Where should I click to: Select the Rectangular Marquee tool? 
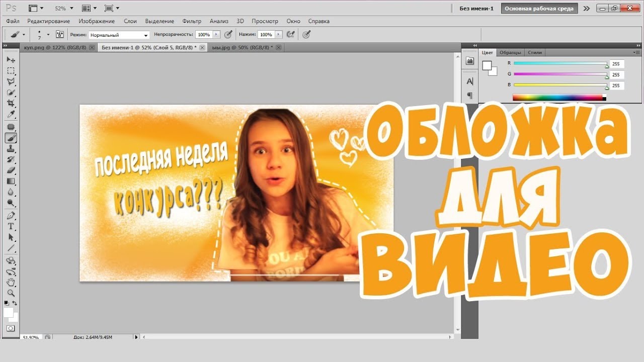click(x=11, y=71)
